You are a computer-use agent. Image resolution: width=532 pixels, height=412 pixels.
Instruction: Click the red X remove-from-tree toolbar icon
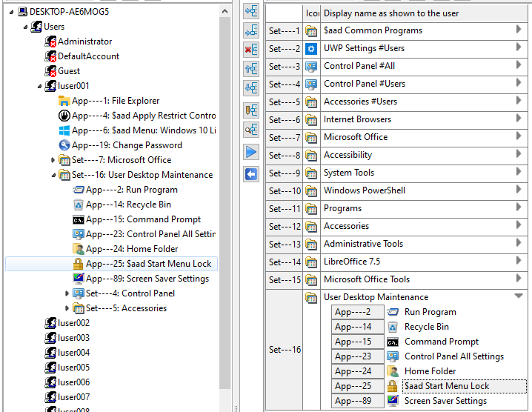pyautogui.click(x=250, y=50)
